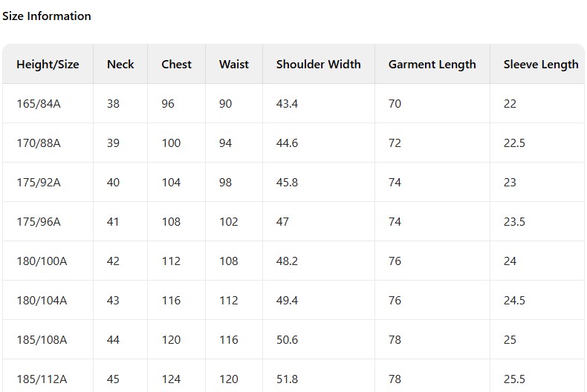Select the garment length value 70

pyautogui.click(x=395, y=104)
